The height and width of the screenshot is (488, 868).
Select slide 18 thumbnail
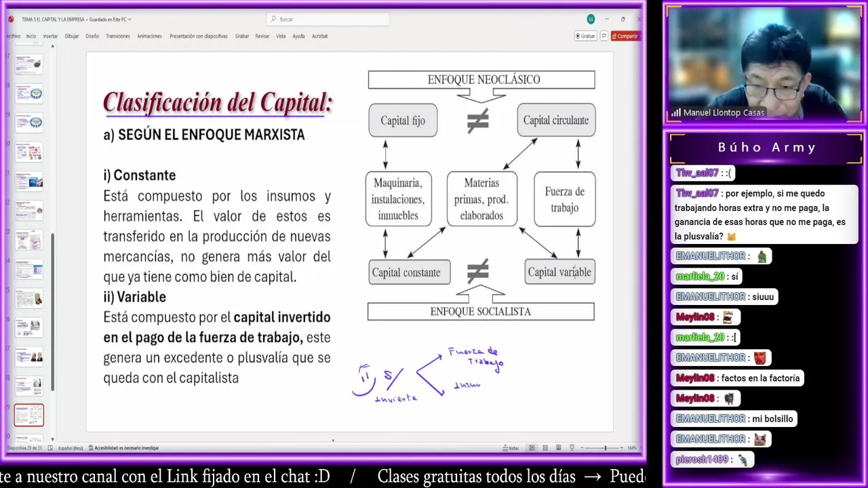coord(29,93)
